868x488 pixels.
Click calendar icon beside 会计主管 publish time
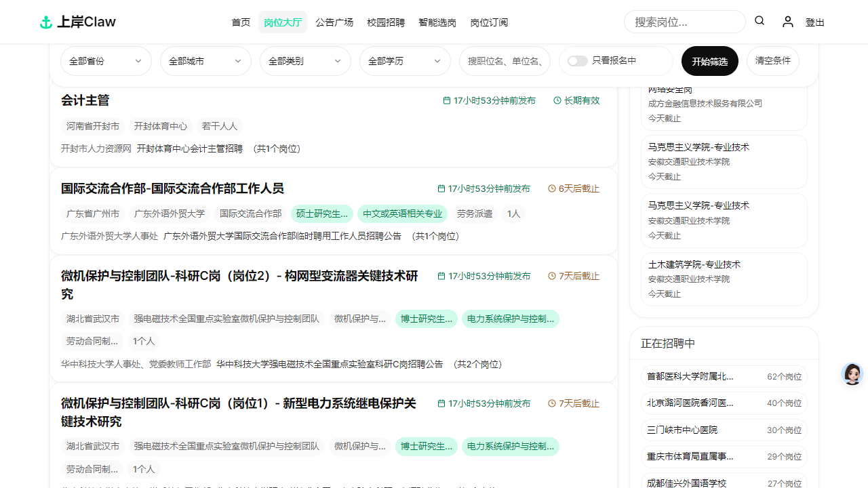coord(447,100)
